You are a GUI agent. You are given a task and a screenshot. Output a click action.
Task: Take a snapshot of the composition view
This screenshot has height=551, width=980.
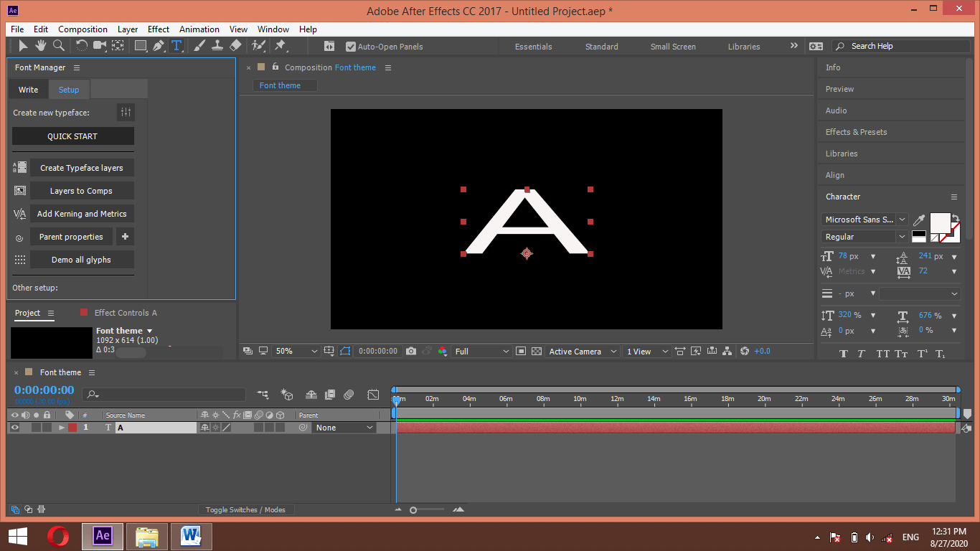(x=410, y=351)
